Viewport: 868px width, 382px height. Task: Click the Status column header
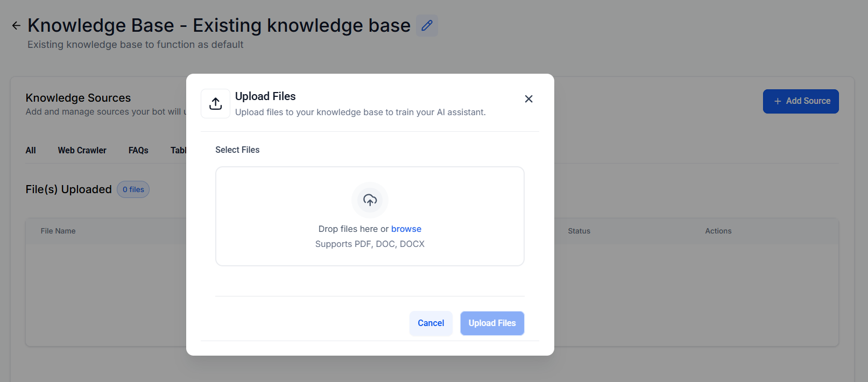pyautogui.click(x=579, y=231)
